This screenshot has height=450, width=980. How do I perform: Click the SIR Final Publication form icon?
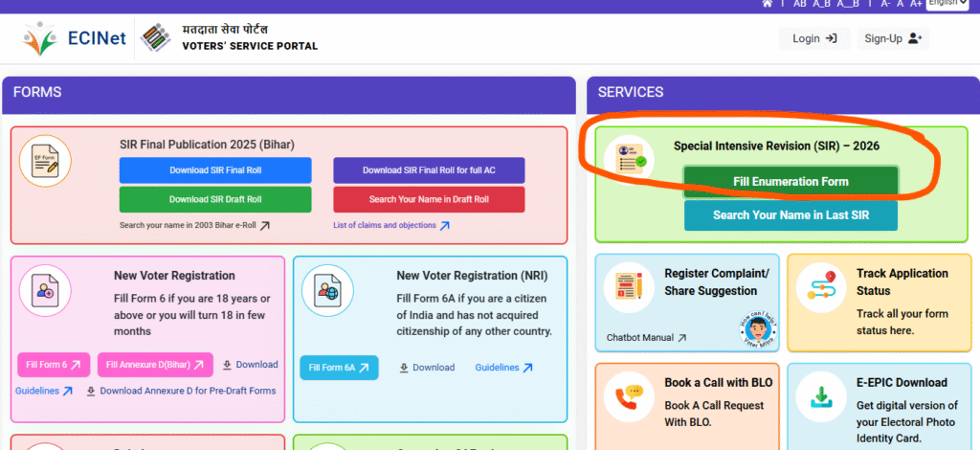46,162
